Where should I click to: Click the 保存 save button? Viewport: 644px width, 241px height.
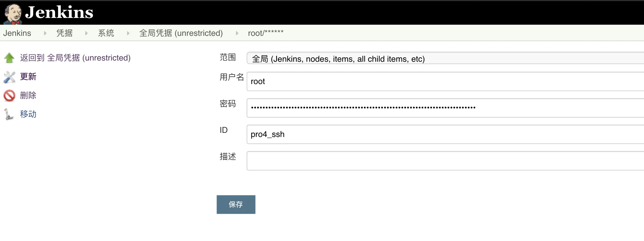pos(236,205)
